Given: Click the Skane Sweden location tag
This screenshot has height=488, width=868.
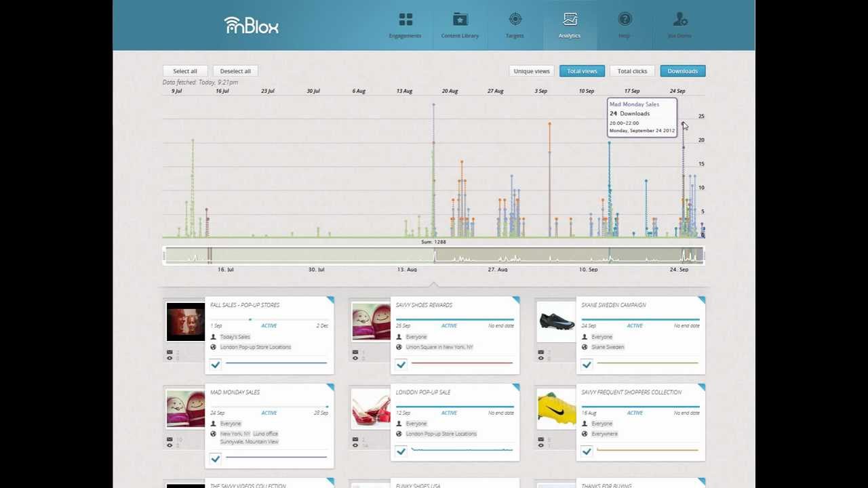Looking at the screenshot, I should [x=608, y=347].
